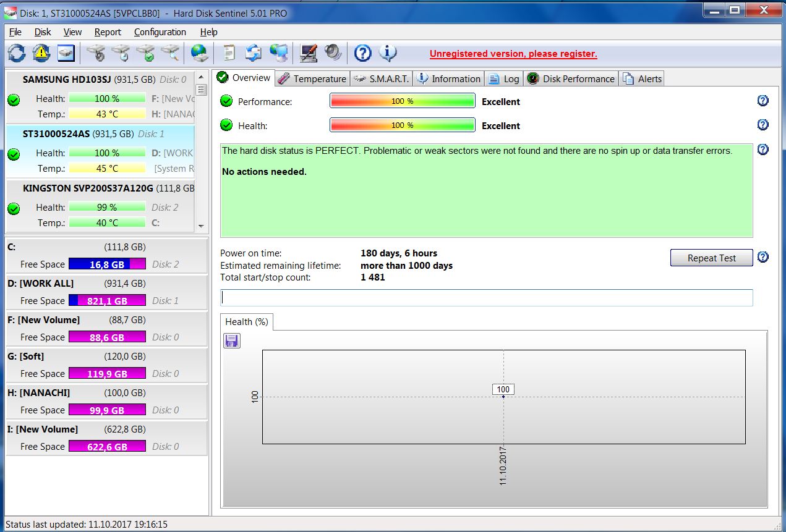Select the I: [New Volume] partition
The width and height of the screenshot is (786, 532).
pos(106,437)
